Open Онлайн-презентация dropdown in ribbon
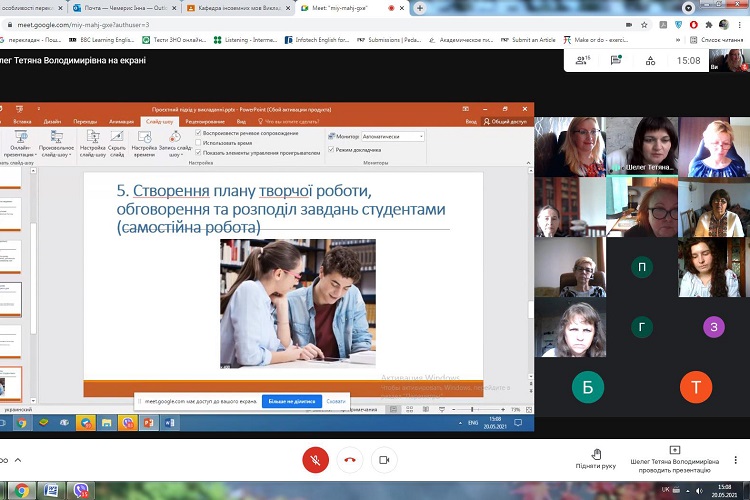 pos(20,144)
